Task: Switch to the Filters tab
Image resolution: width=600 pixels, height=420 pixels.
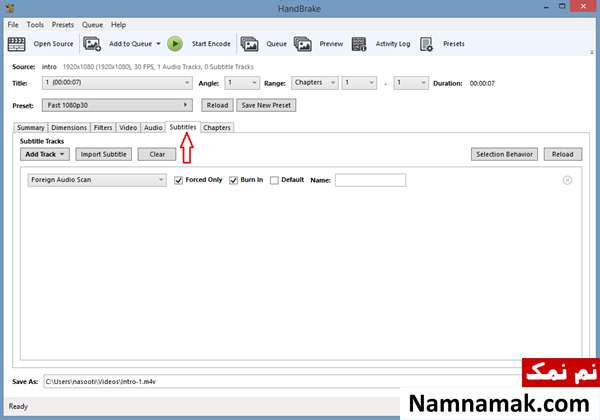Action: tap(103, 128)
